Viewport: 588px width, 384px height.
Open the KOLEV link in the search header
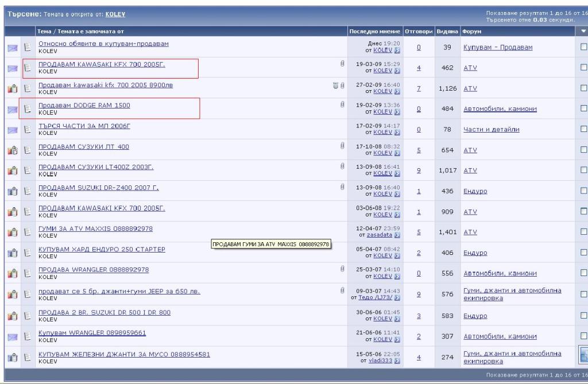[x=115, y=14]
